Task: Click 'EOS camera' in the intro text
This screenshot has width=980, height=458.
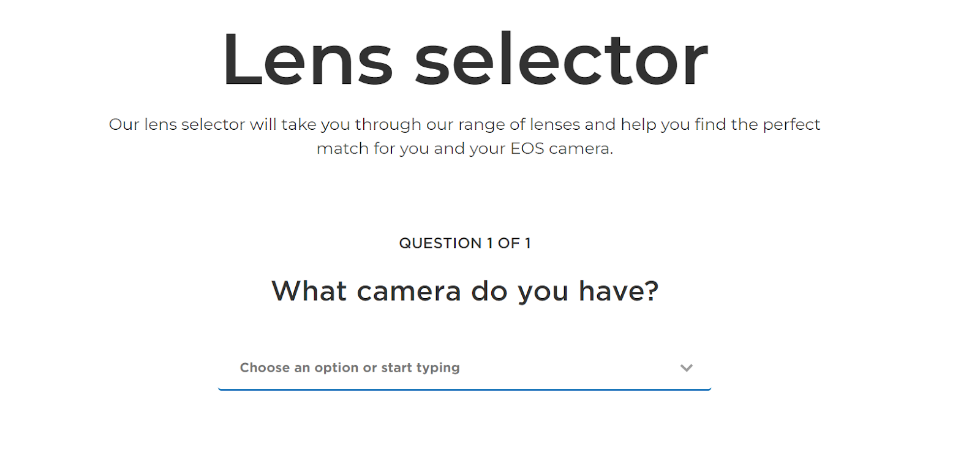Action: pos(560,149)
